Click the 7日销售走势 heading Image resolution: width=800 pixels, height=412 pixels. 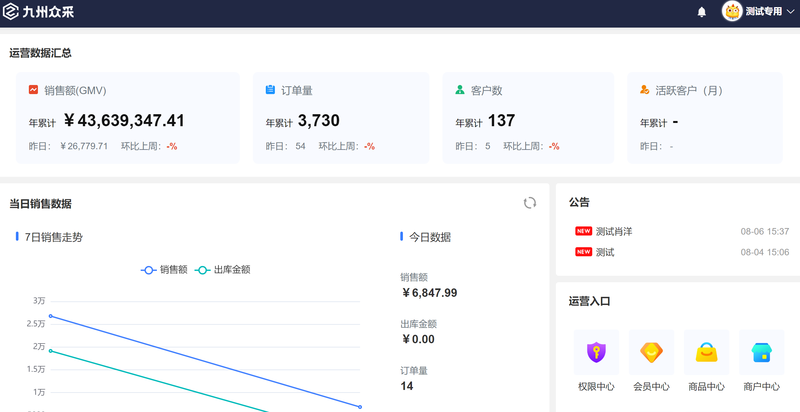(54, 237)
